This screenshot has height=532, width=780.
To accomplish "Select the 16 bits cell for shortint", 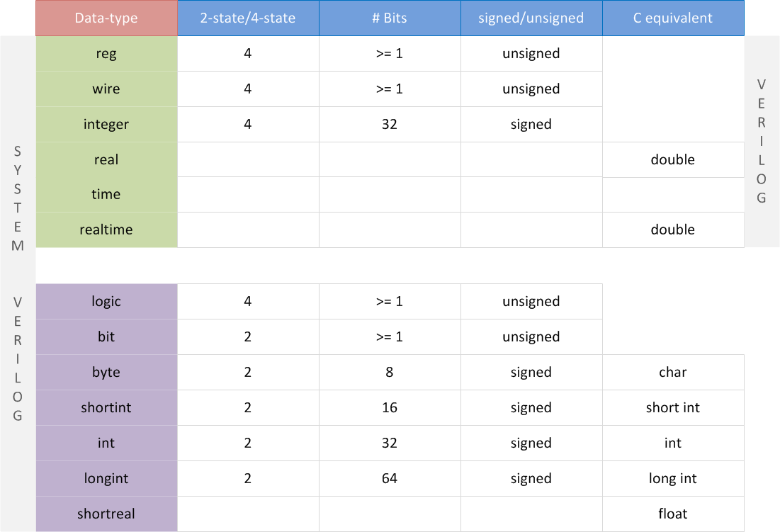I will point(390,407).
